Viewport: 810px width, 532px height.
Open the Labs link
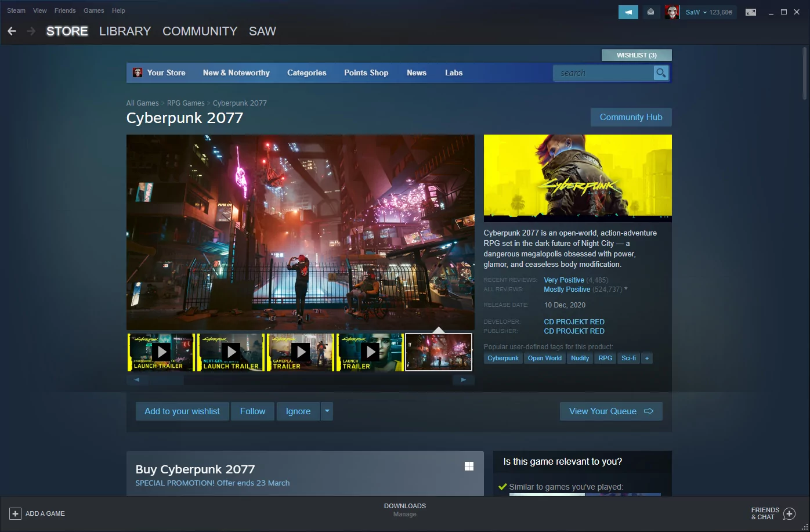point(454,73)
